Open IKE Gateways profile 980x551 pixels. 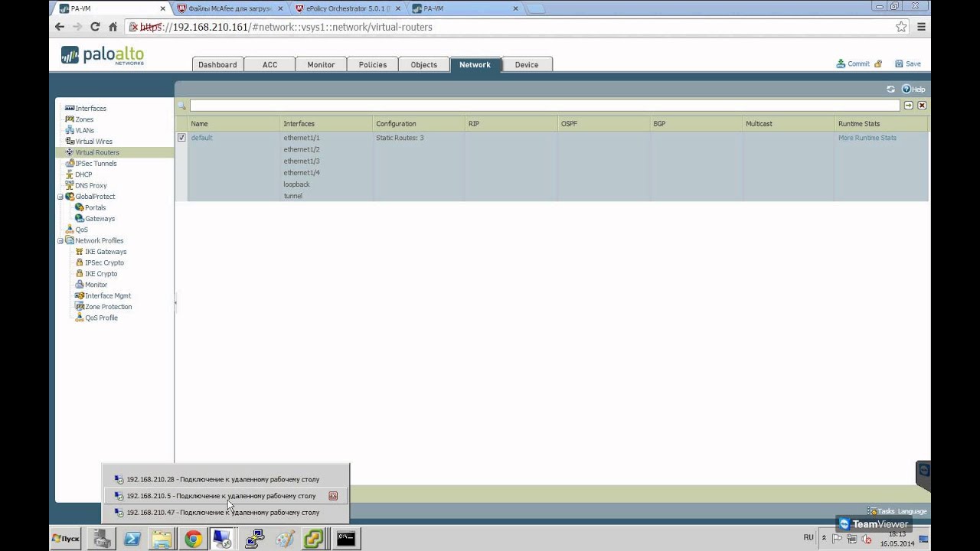(x=106, y=252)
